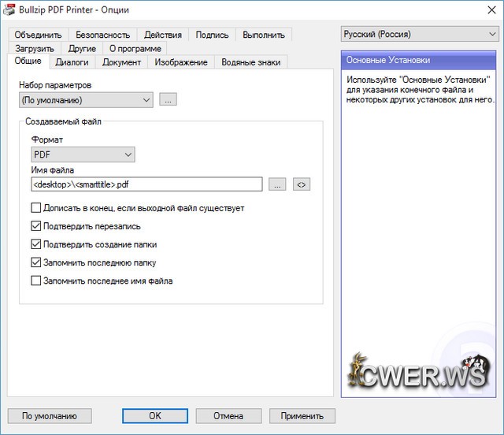The image size is (504, 435).
Task: Uncheck Подтвердить перезапись
Action: [x=36, y=226]
